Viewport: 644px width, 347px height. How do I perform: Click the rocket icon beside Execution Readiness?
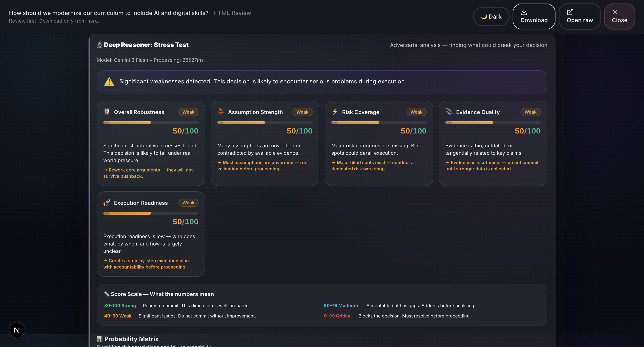(107, 203)
